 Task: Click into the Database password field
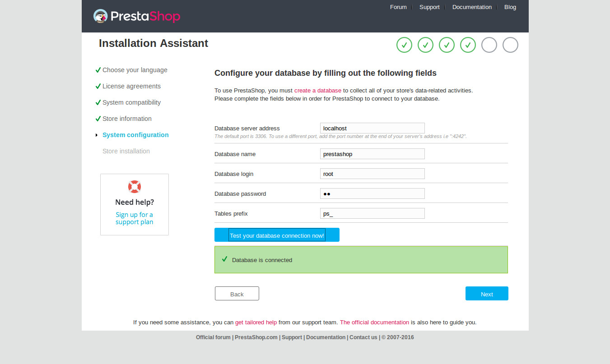(x=372, y=194)
